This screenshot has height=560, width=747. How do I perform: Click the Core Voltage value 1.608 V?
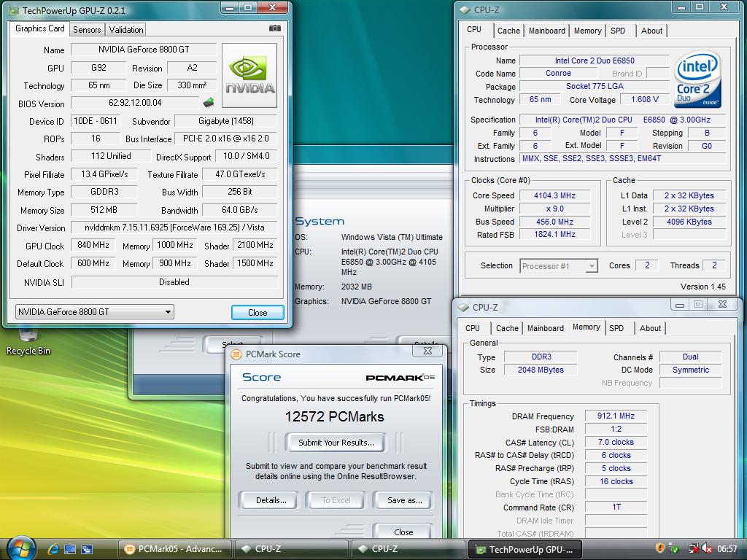[x=645, y=99]
